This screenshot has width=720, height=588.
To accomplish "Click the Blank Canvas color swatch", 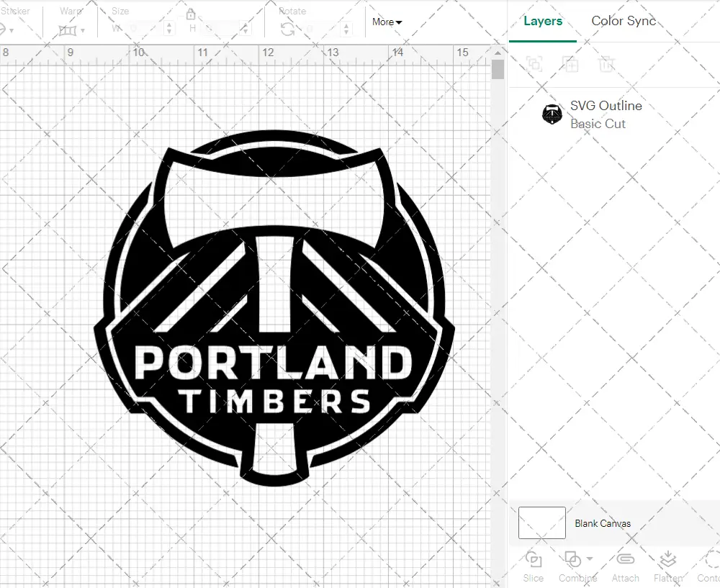I will pyautogui.click(x=541, y=523).
